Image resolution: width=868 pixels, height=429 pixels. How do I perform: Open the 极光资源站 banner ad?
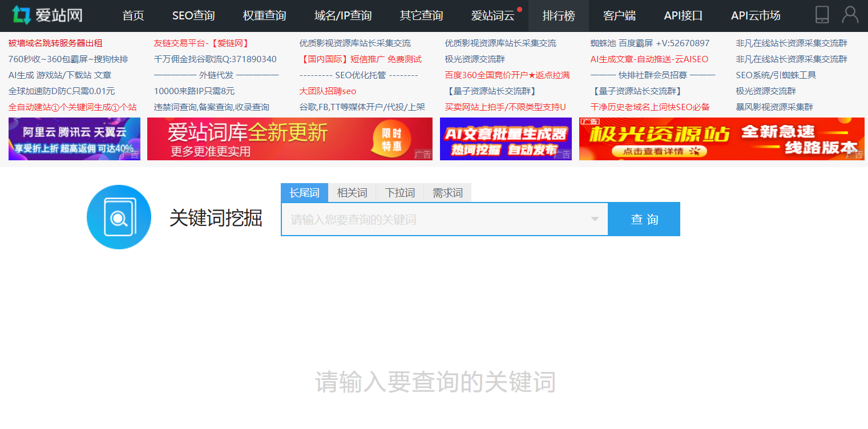click(722, 139)
